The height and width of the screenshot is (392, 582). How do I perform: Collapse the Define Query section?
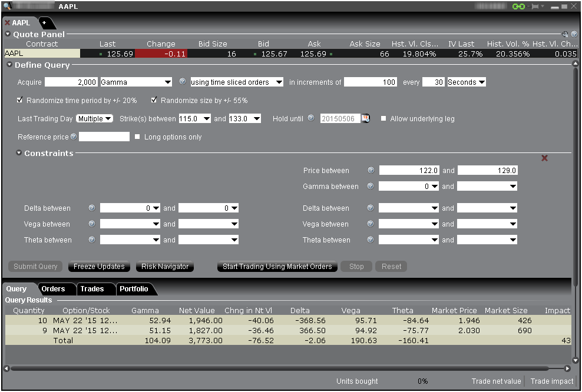(9, 65)
